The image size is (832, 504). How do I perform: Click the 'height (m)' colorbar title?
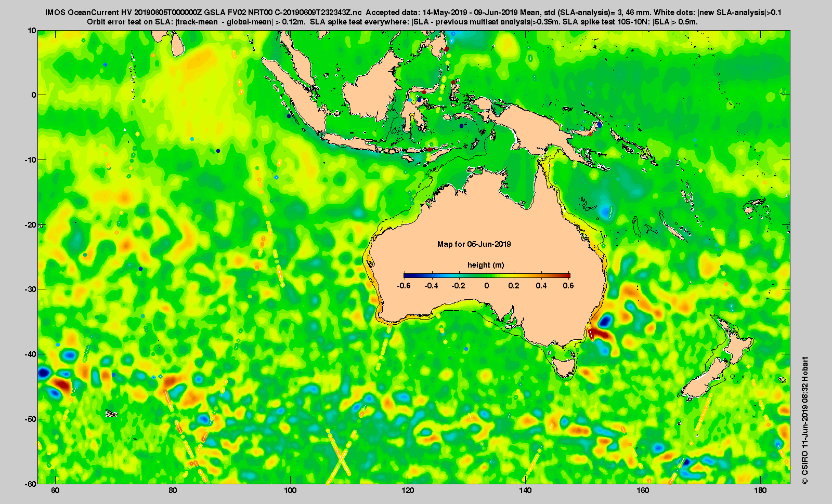[486, 265]
